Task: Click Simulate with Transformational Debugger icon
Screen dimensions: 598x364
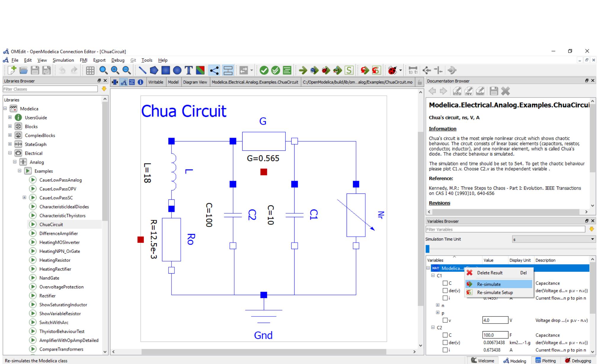Action: point(314,70)
